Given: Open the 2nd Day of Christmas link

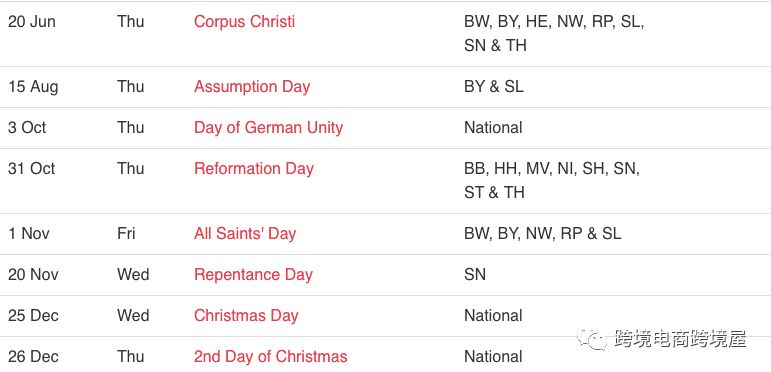Looking at the screenshot, I should (270, 356).
